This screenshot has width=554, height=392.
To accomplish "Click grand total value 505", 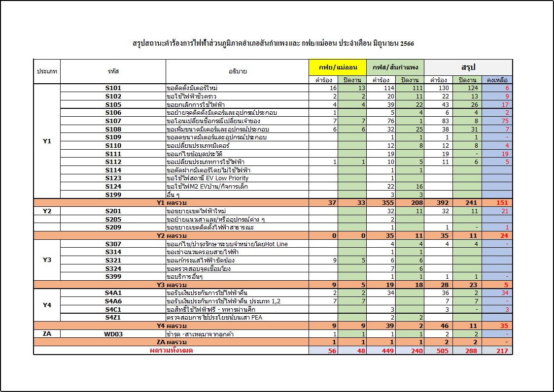I will [x=442, y=351].
